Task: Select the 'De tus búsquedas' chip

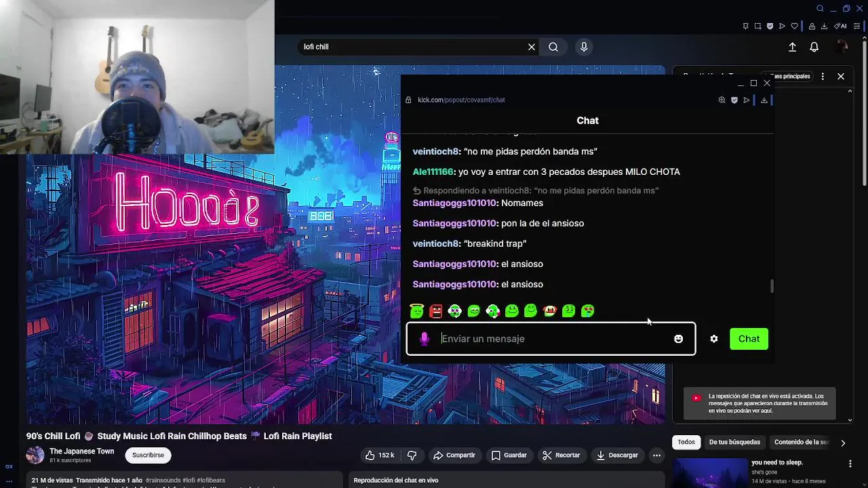Action: tap(734, 442)
